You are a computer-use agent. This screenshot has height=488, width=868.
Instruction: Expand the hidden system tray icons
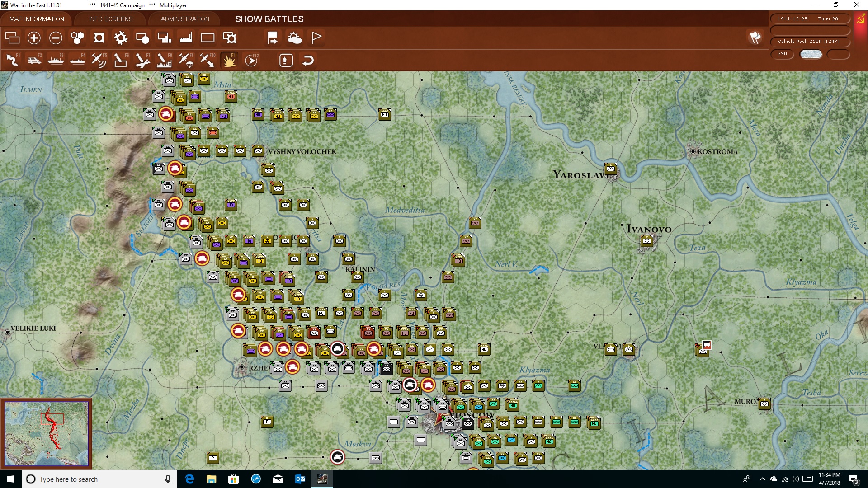coord(763,479)
